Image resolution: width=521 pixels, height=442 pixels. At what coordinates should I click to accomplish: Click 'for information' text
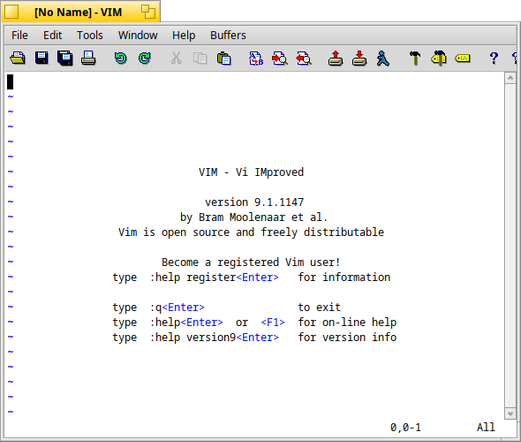344,277
